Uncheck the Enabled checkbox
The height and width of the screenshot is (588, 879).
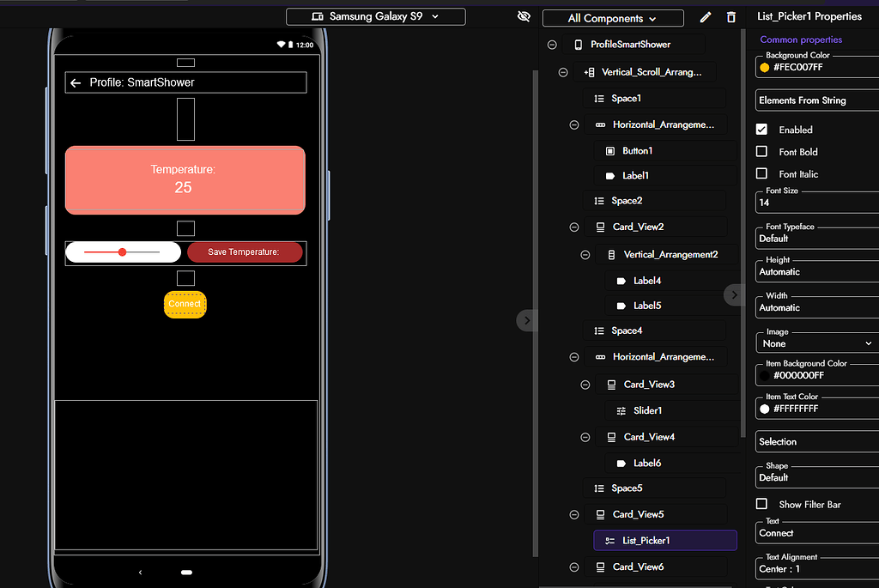click(x=760, y=129)
